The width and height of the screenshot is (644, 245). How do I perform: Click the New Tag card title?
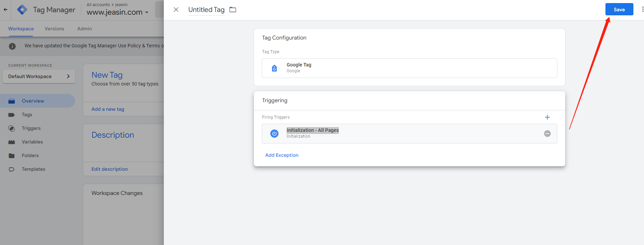pos(107,75)
